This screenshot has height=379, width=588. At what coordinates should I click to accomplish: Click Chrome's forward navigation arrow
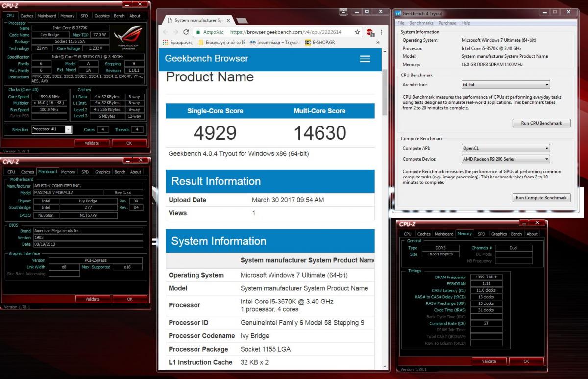(x=175, y=32)
